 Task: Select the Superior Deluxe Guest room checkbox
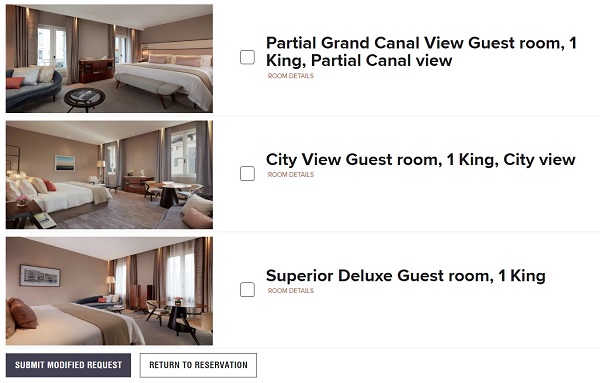tap(247, 290)
